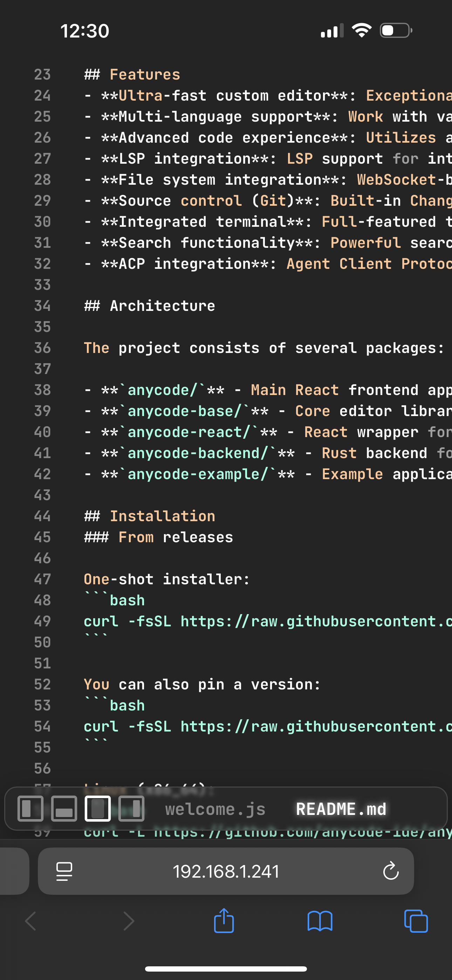Click the '## Features' heading line
This screenshot has width=452, height=980.
[x=132, y=75]
